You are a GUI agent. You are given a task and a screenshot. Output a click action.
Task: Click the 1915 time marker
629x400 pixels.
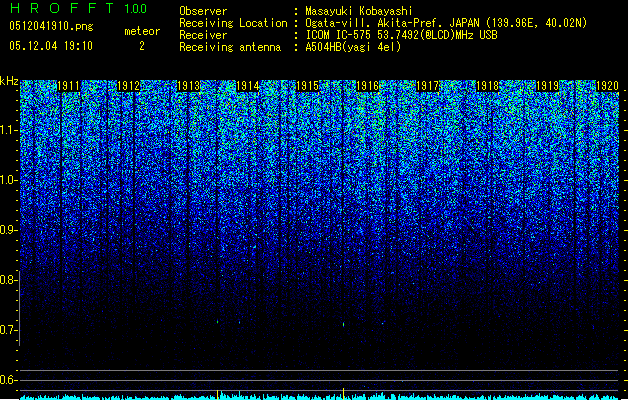click(308, 86)
